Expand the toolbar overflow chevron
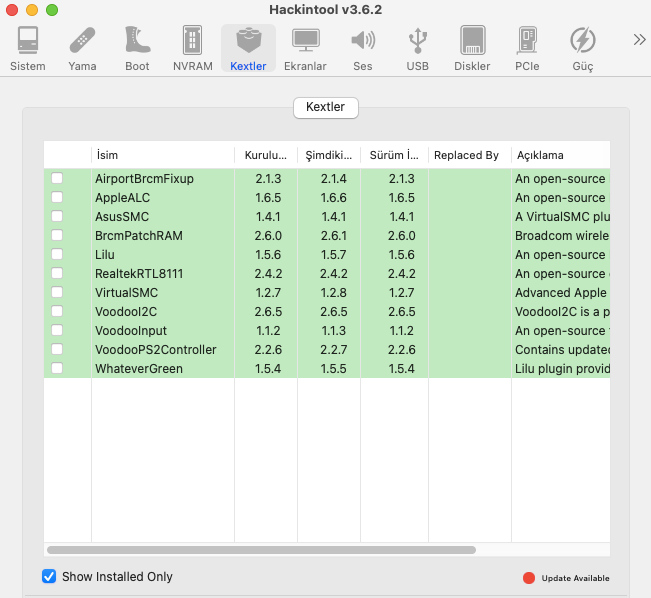This screenshot has width=651, height=598. pos(639,40)
